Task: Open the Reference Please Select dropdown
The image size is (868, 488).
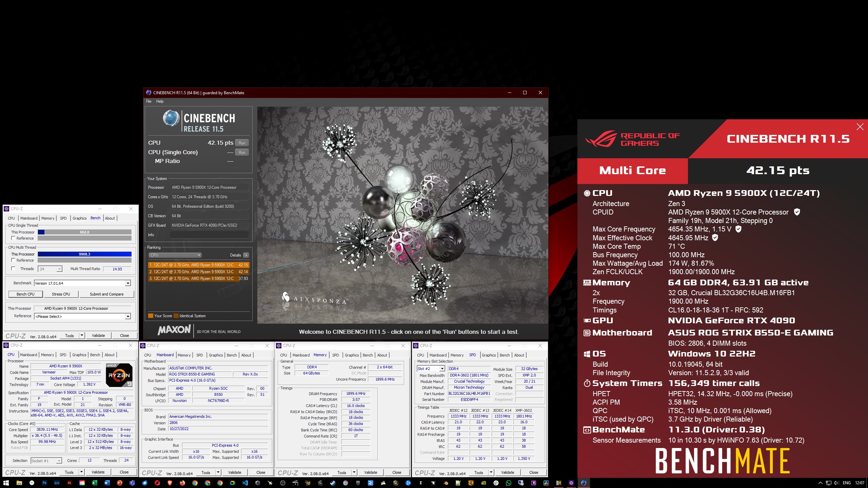Action: 82,317
